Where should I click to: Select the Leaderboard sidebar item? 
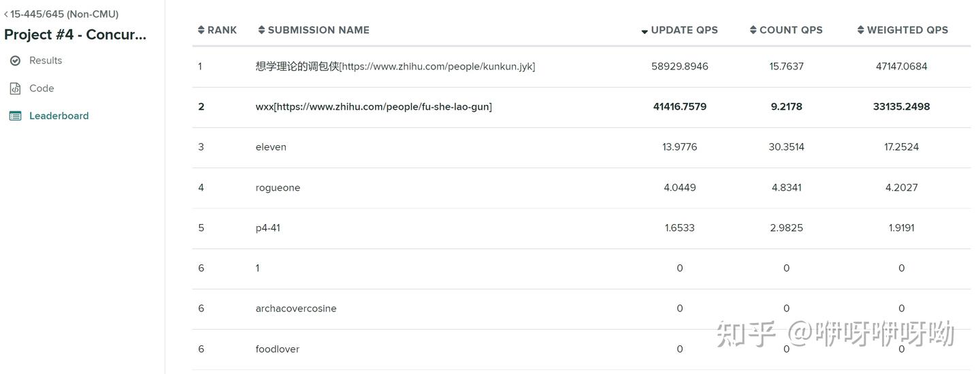pyautogui.click(x=59, y=116)
